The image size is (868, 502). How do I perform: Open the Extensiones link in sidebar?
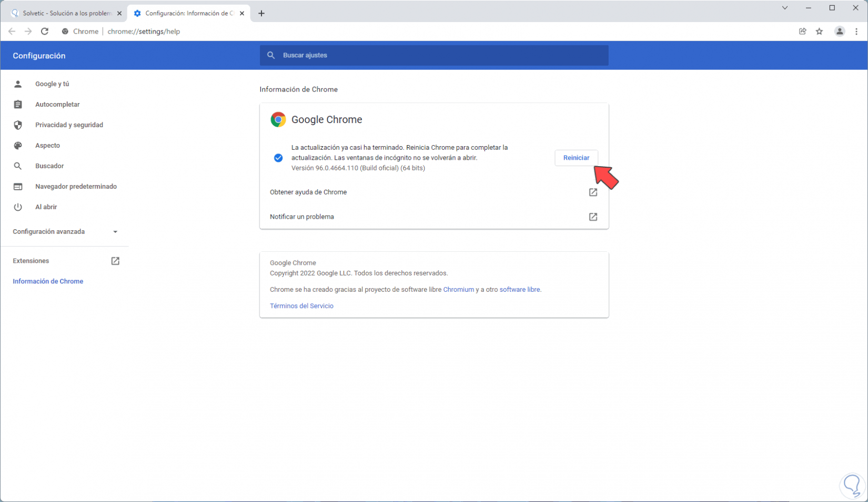point(31,261)
